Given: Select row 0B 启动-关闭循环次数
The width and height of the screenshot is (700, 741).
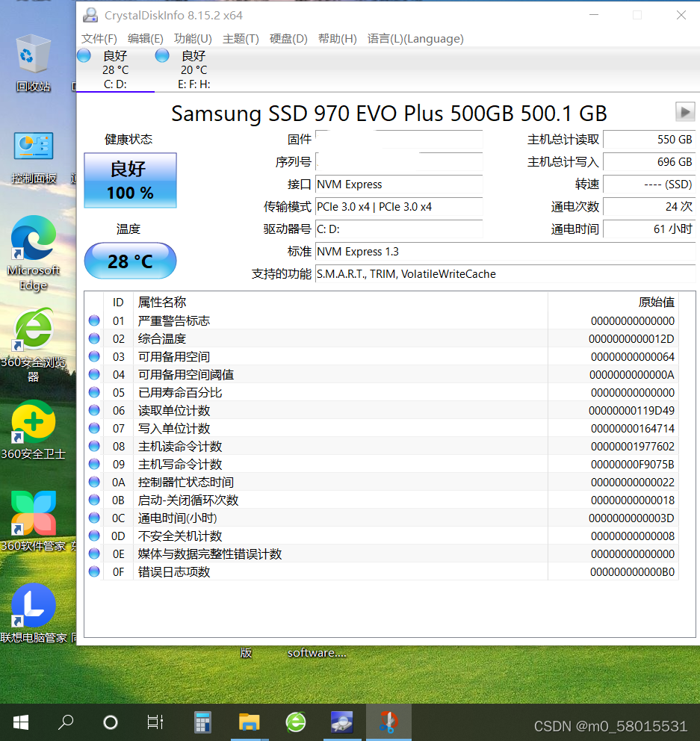Looking at the screenshot, I should tap(382, 500).
